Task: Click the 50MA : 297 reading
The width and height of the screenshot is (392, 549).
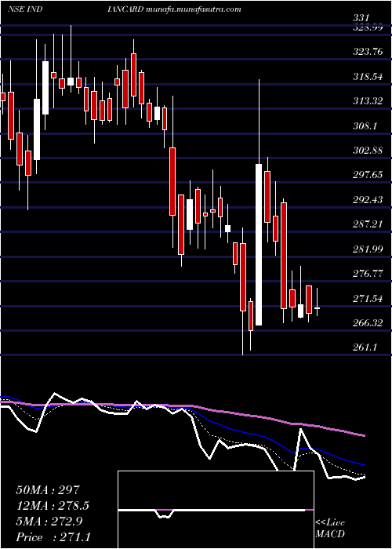Action: [49, 489]
